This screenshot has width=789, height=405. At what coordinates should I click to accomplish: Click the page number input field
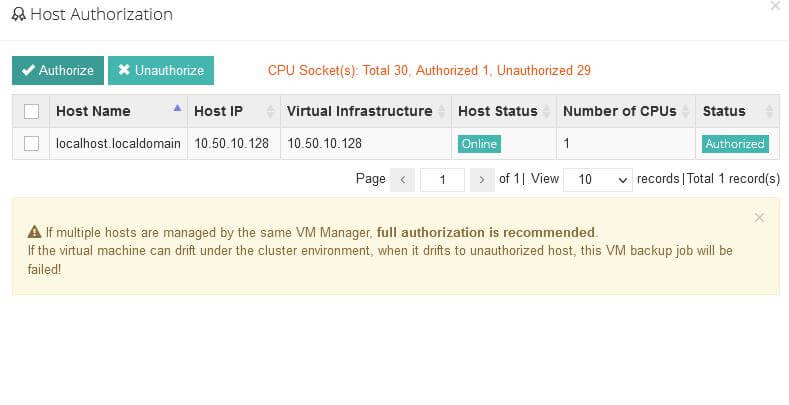point(442,180)
